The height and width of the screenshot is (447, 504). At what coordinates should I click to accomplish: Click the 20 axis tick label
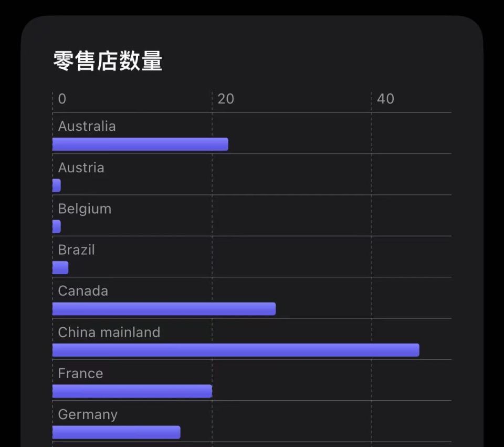pos(225,99)
